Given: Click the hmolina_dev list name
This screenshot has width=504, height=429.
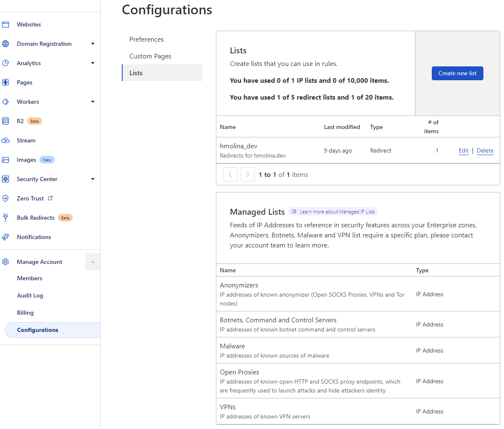Looking at the screenshot, I should (x=239, y=146).
